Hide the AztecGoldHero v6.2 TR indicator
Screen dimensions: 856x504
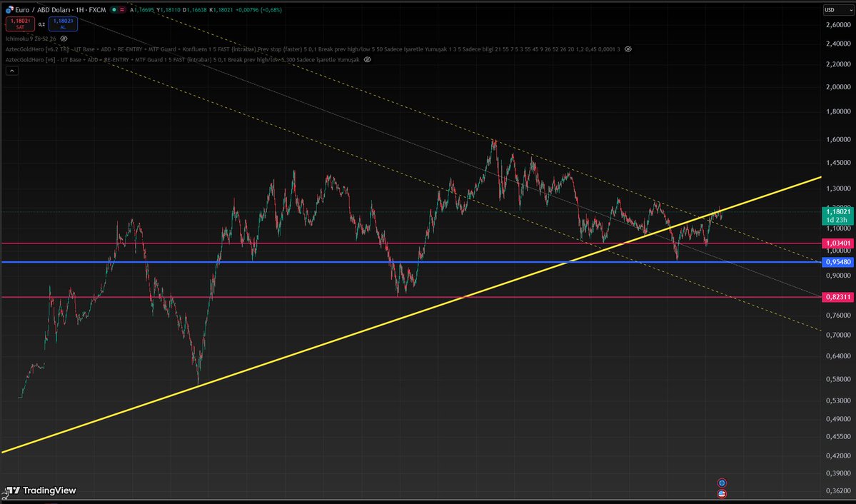pyautogui.click(x=628, y=49)
